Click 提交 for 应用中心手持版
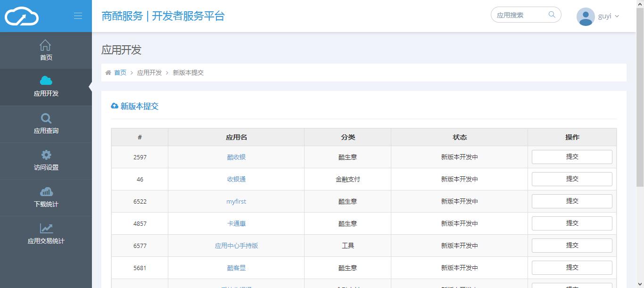Image resolution: width=644 pixels, height=288 pixels. [572, 246]
